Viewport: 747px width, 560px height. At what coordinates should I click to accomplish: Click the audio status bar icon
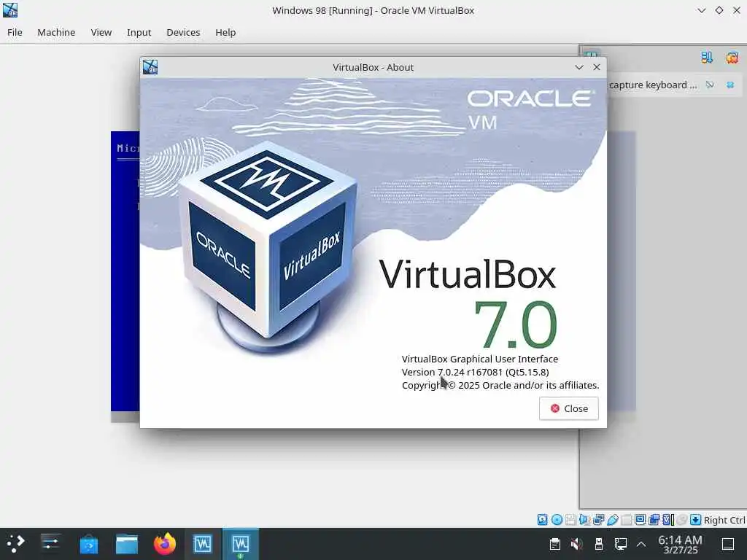point(584,519)
